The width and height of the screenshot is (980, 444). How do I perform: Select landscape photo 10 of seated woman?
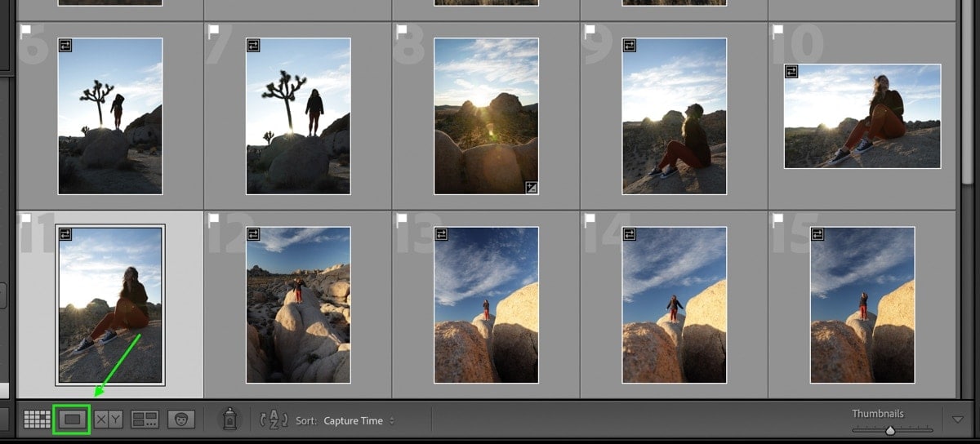click(x=862, y=116)
